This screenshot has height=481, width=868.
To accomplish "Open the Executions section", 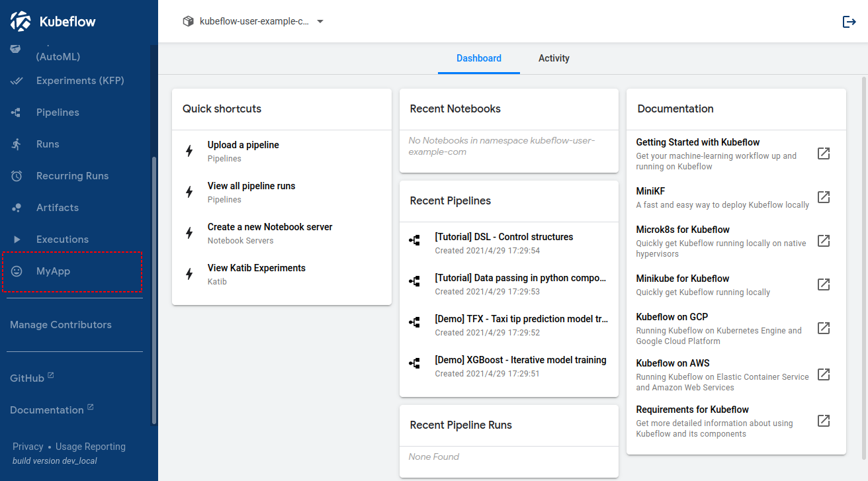I will coord(15,239).
